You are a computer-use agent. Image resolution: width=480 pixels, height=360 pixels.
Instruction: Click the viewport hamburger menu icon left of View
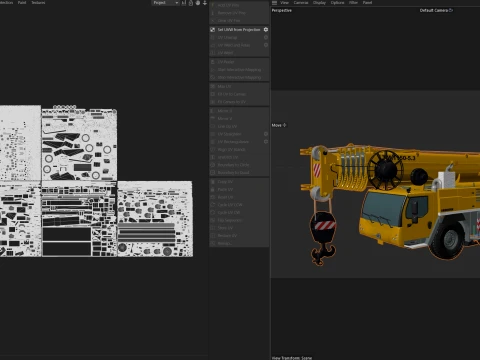point(274,3)
